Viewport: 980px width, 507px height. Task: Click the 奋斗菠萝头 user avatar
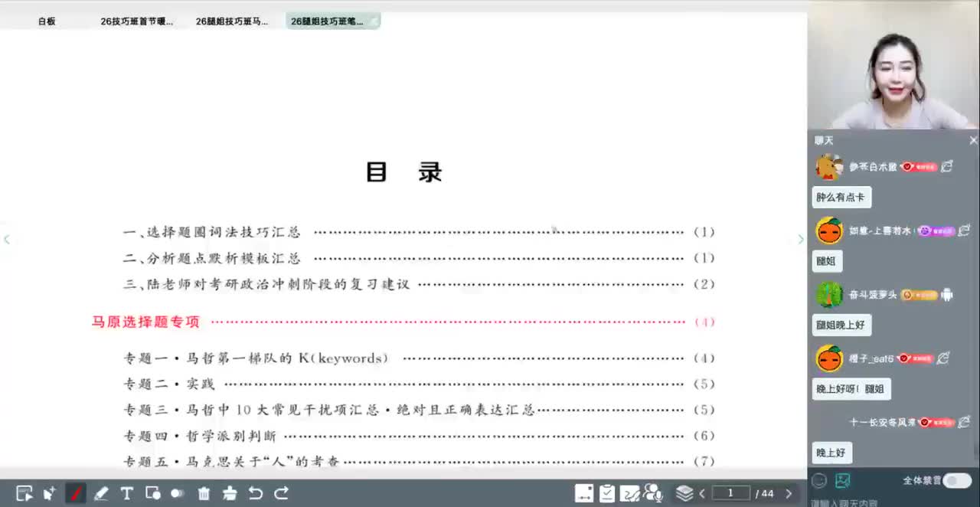pyautogui.click(x=828, y=294)
